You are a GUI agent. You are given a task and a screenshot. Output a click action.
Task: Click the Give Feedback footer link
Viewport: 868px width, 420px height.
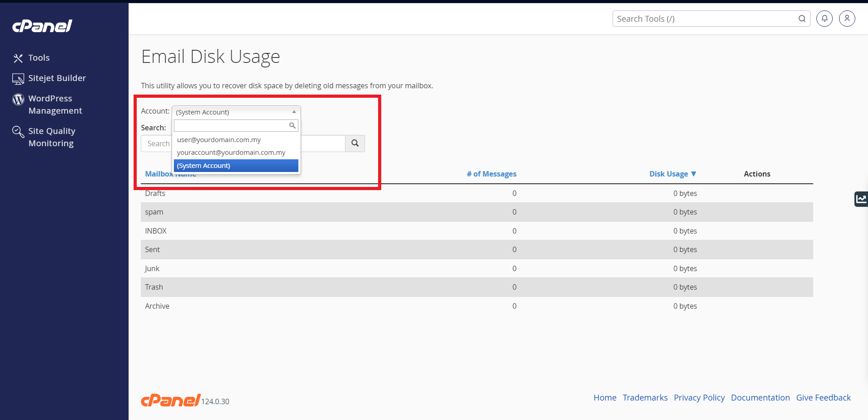(823, 397)
